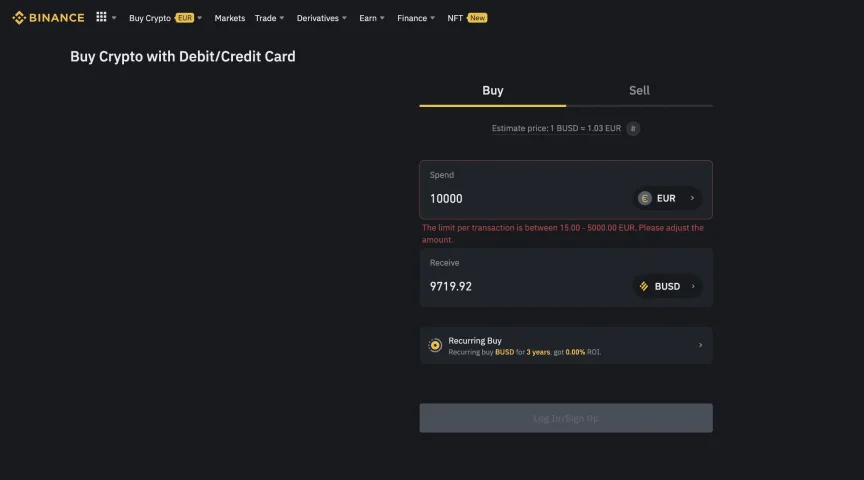The image size is (864, 480).
Task: Click the estimate price swap icon
Action: (633, 128)
